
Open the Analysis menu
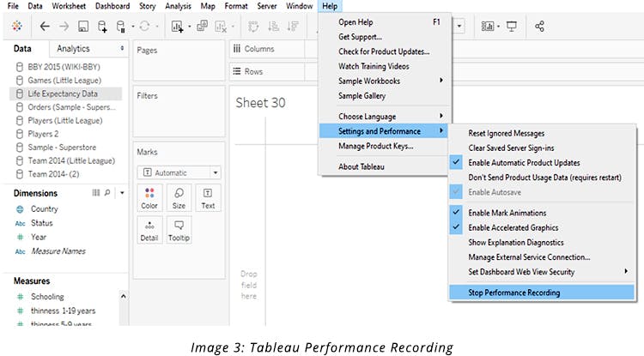[x=179, y=6]
